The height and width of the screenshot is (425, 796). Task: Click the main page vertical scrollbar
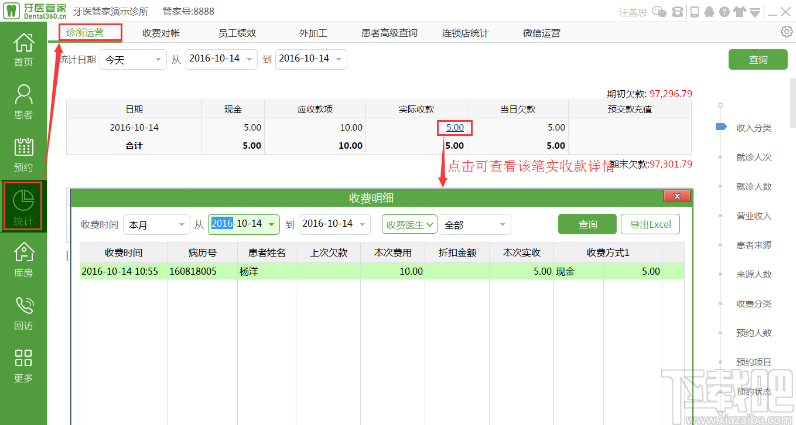[793, 104]
